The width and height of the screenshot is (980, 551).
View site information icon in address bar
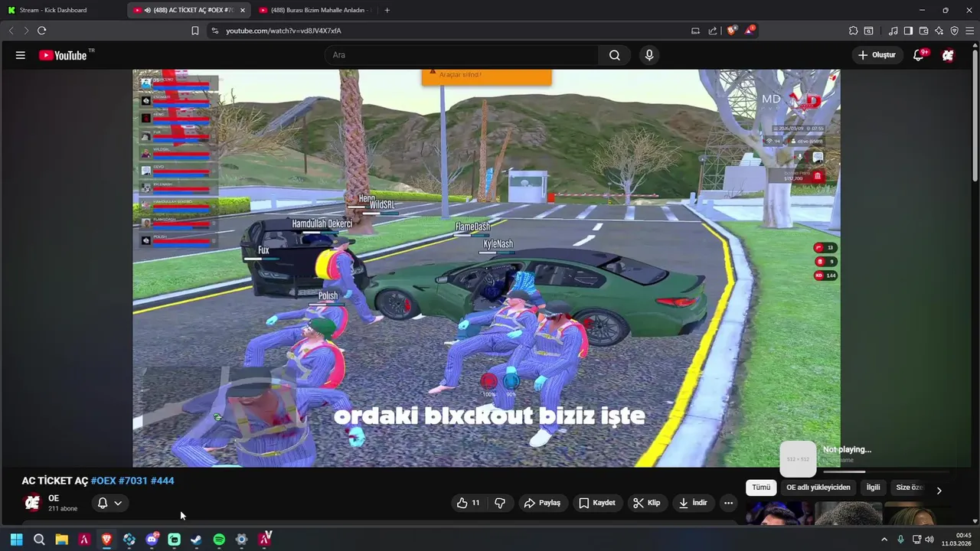click(x=214, y=31)
